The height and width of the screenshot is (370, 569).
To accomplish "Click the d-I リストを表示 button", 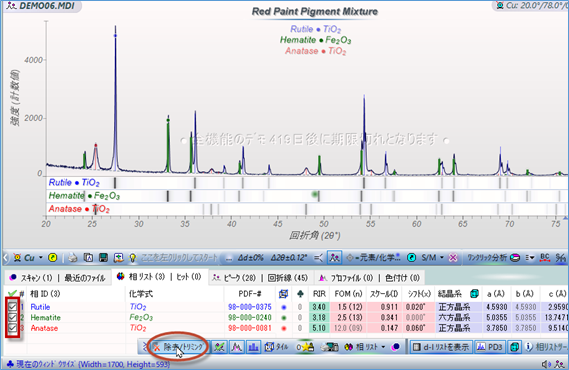I will click(x=441, y=347).
